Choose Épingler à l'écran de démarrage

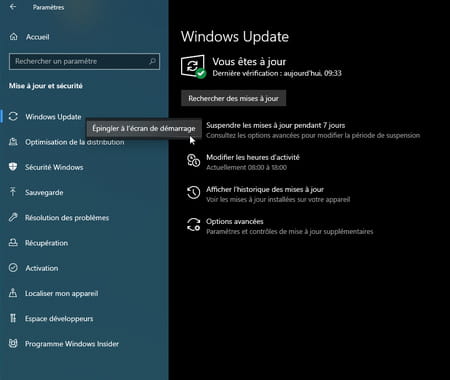[144, 128]
